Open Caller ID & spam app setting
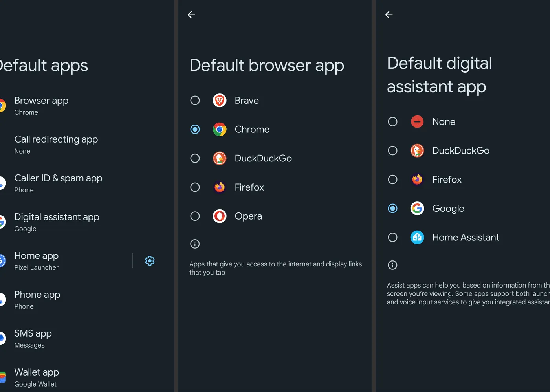This screenshot has height=392, width=550. 58,183
